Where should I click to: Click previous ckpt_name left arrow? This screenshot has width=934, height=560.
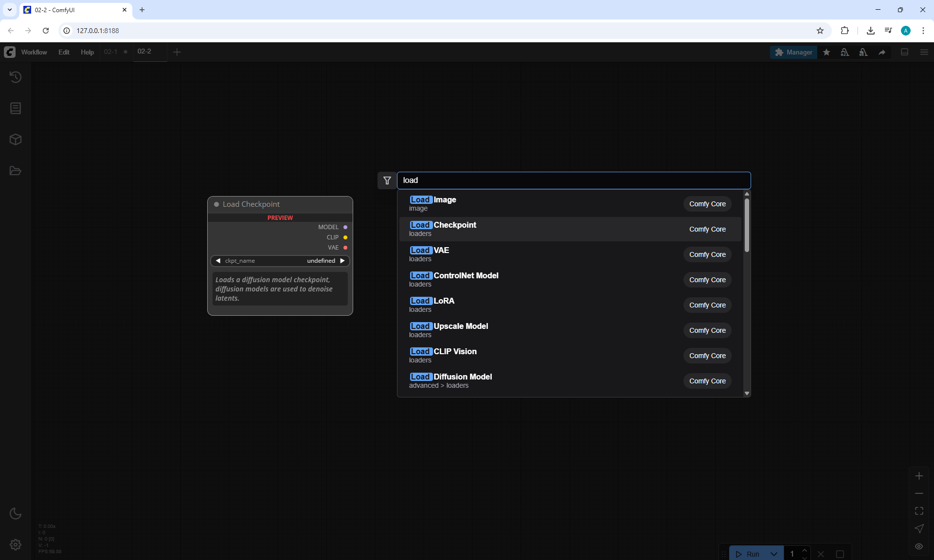coord(218,261)
